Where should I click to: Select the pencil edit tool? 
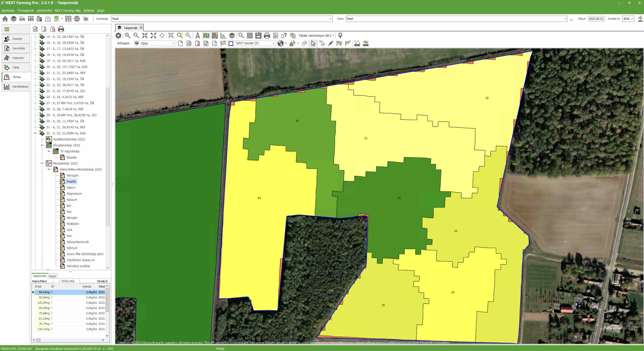point(331,43)
